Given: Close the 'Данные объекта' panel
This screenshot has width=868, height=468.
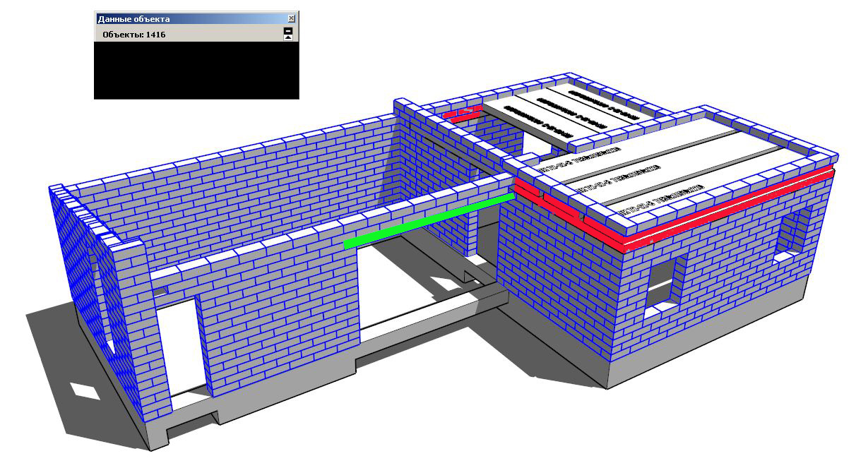Looking at the screenshot, I should 292,19.
